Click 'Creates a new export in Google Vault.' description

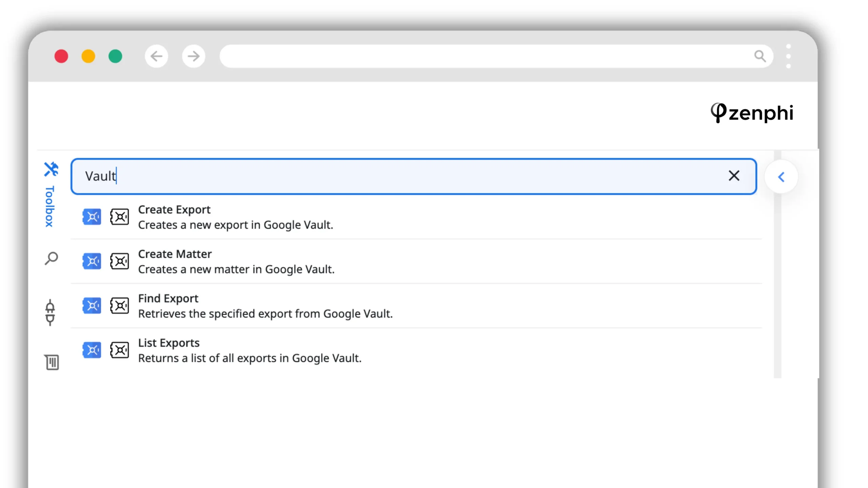tap(236, 225)
